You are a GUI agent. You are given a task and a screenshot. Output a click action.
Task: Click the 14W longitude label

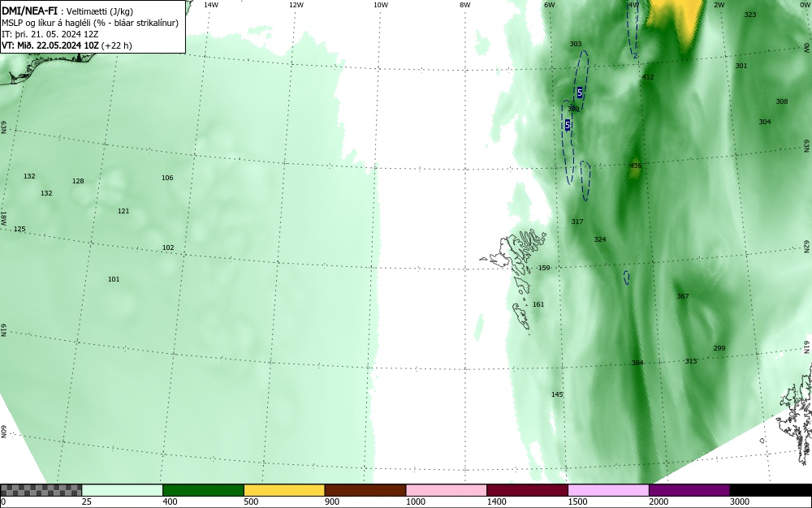pyautogui.click(x=211, y=5)
